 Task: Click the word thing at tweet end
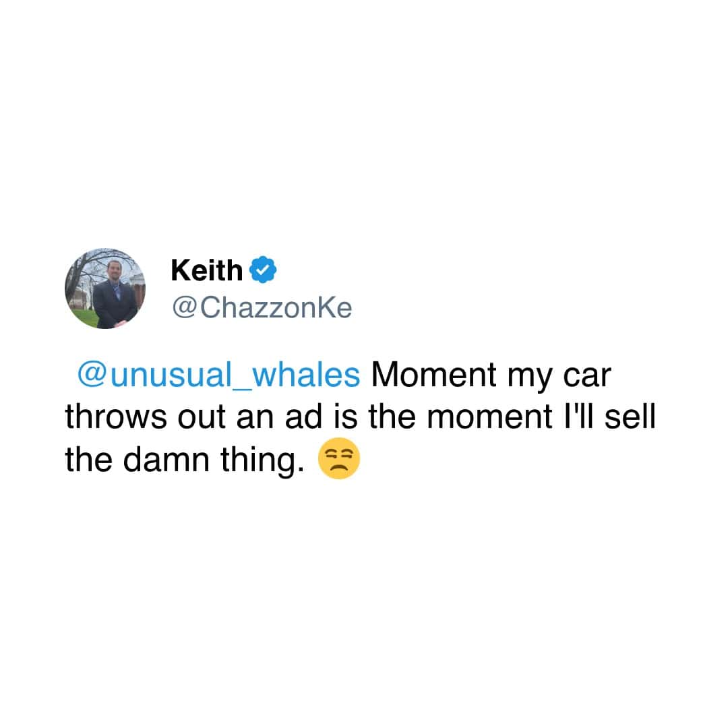pyautogui.click(x=262, y=462)
